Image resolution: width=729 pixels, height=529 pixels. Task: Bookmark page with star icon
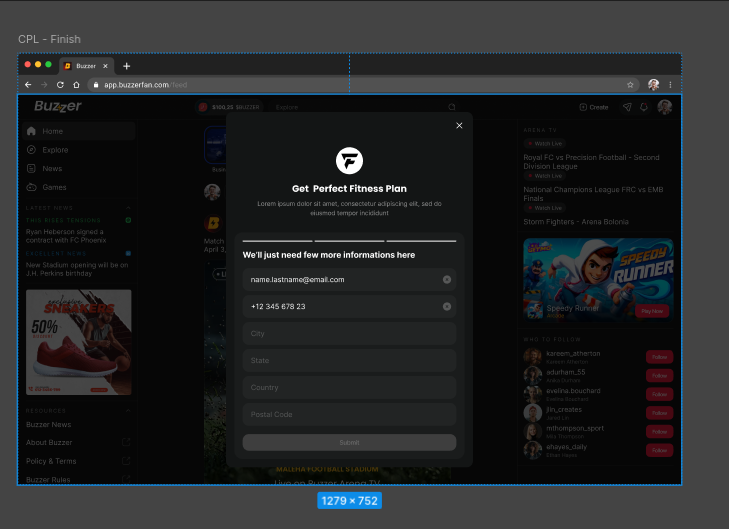(630, 85)
